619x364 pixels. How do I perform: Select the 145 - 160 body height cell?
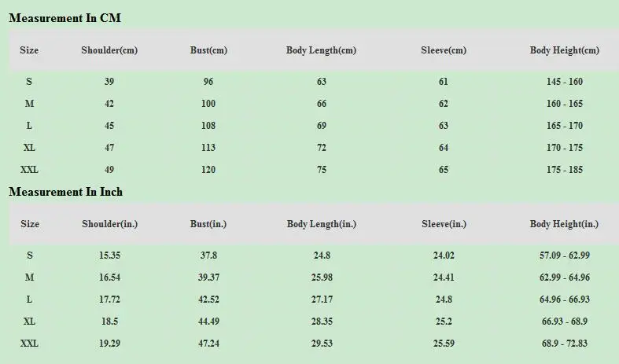tap(565, 82)
